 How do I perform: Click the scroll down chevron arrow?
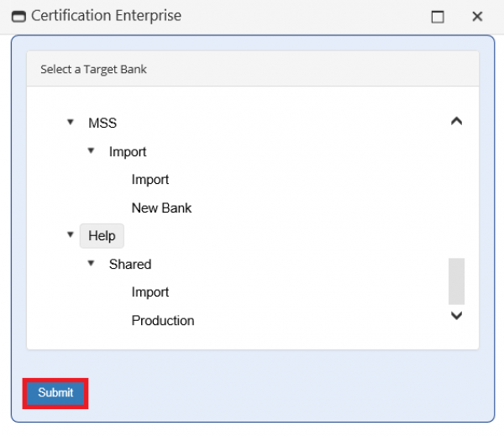(x=456, y=315)
